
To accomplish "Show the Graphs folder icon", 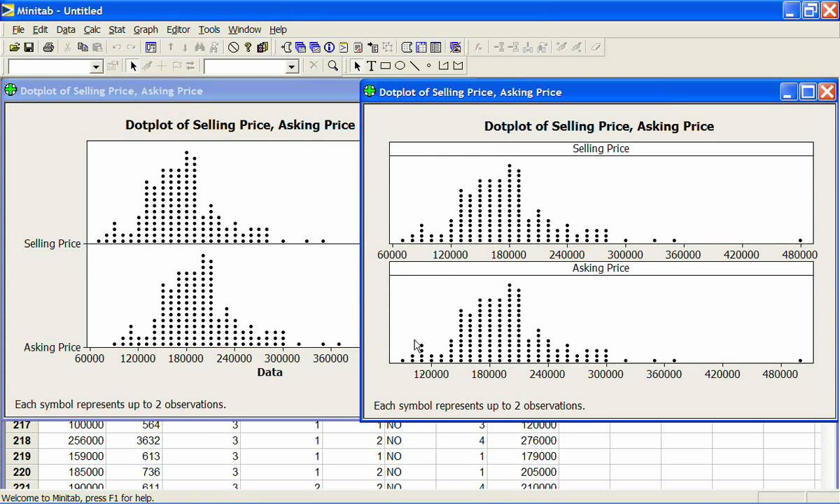I will click(314, 48).
